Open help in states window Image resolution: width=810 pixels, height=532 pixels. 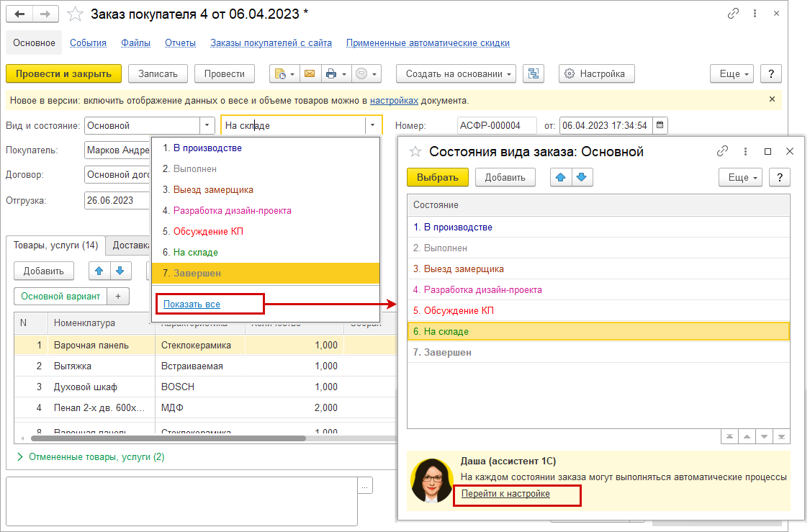coord(780,177)
